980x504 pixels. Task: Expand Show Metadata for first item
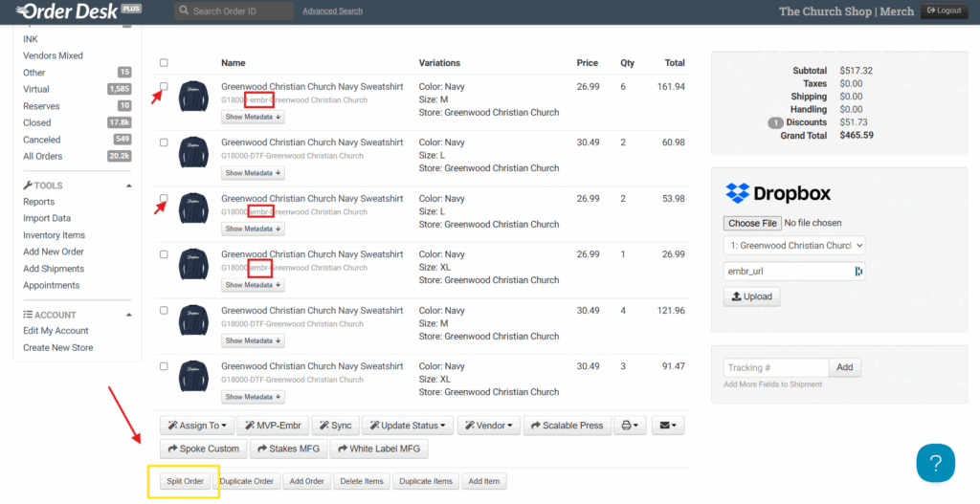point(253,117)
